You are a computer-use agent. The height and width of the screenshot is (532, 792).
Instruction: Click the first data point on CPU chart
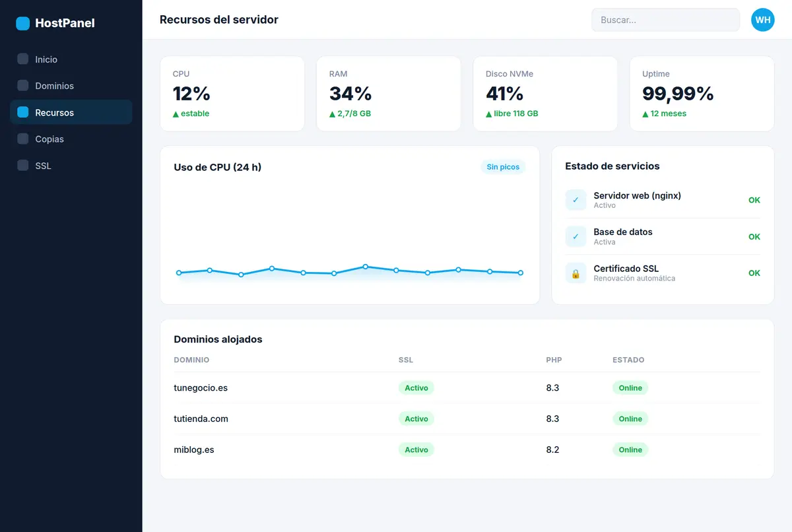pos(179,273)
